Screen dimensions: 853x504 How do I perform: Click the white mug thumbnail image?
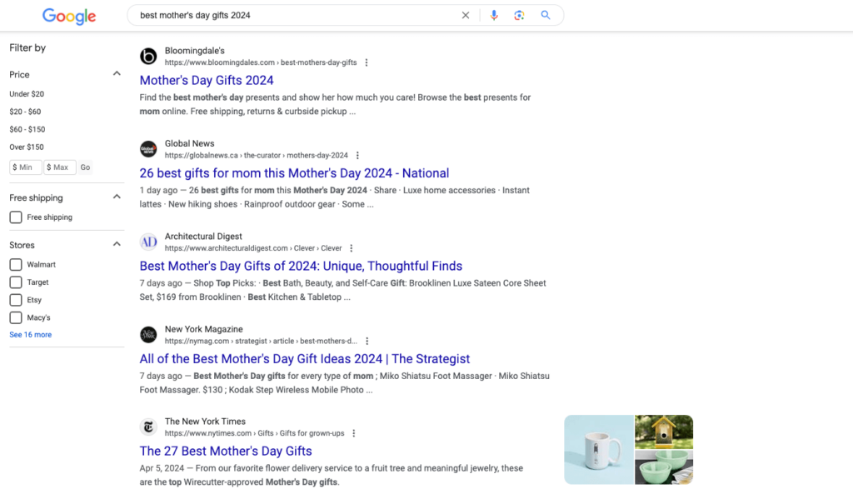point(599,450)
